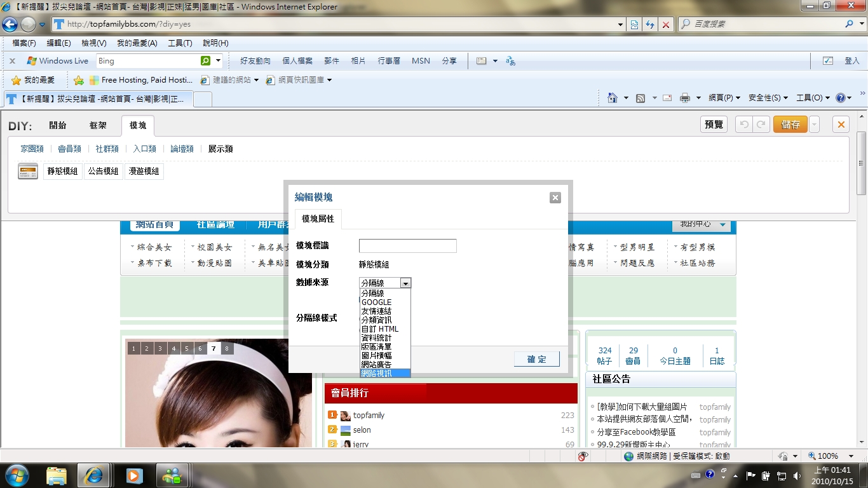Open the 工具(O) command bar menu
The width and height of the screenshot is (868, 488).
click(813, 98)
